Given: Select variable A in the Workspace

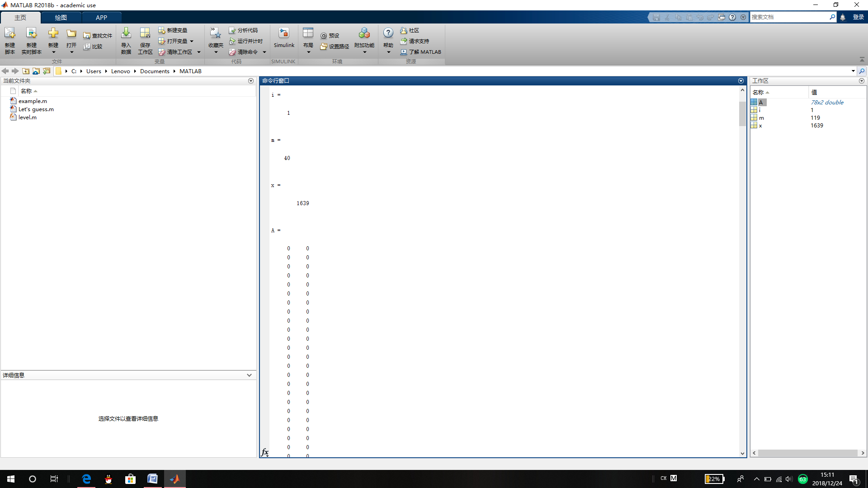Looking at the screenshot, I should [761, 103].
